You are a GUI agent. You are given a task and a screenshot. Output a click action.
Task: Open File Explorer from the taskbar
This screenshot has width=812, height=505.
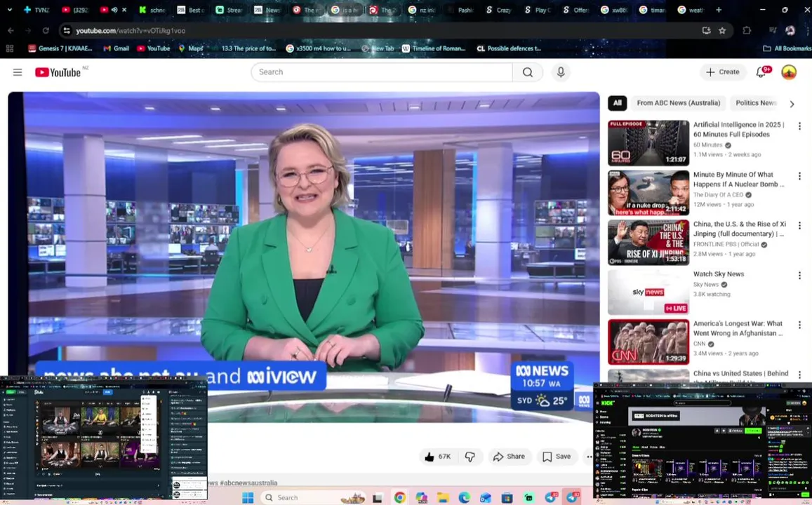click(x=443, y=497)
